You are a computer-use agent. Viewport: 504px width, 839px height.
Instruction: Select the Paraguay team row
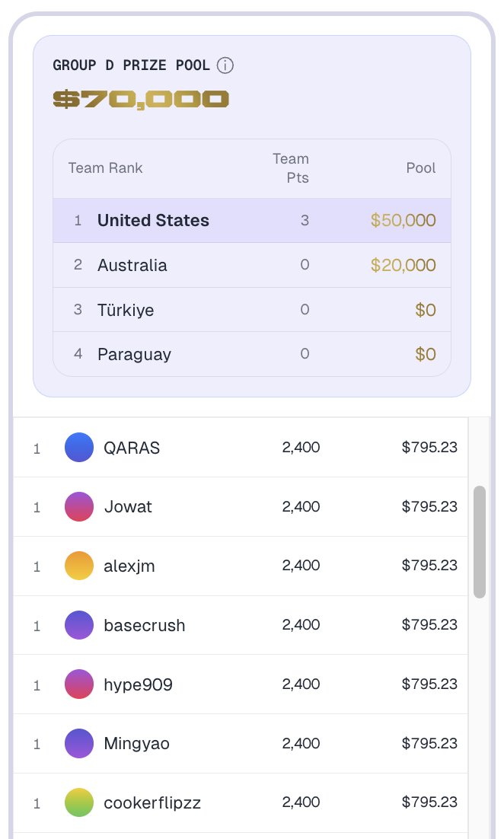point(252,354)
